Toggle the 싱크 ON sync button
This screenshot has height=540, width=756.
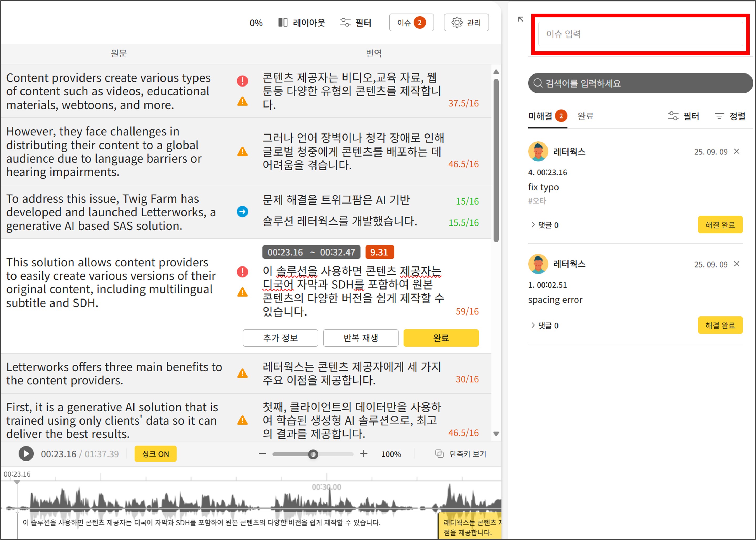click(155, 454)
